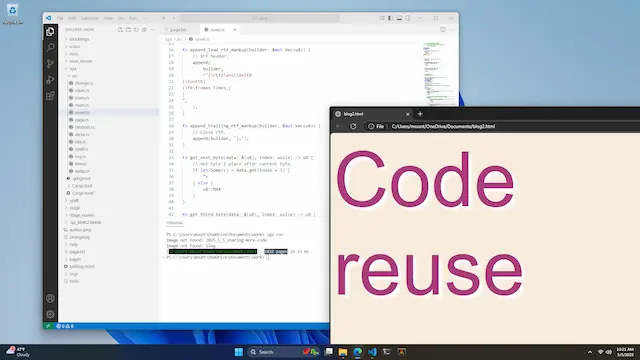The image size is (640, 360).
Task: Click the browser address bar with blog2.html
Action: click(x=502, y=127)
